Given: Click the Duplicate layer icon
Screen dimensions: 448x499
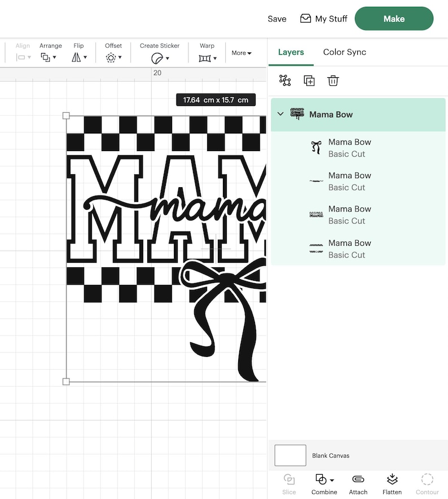Looking at the screenshot, I should [309, 81].
